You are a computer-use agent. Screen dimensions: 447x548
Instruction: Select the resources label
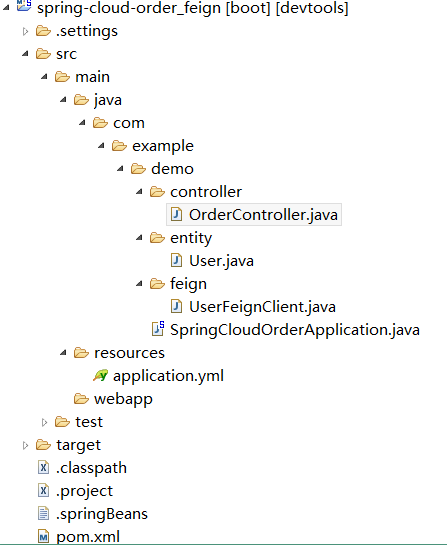click(x=129, y=353)
